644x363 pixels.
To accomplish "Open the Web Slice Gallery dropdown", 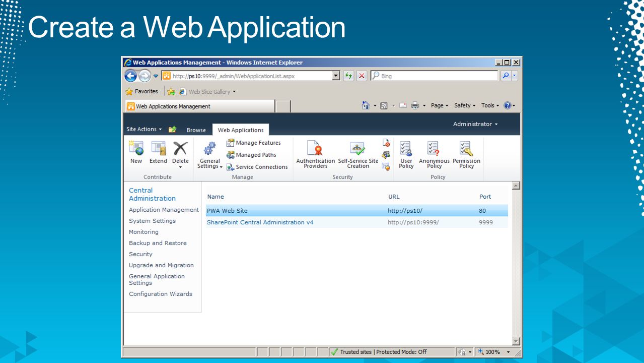I will pos(234,92).
